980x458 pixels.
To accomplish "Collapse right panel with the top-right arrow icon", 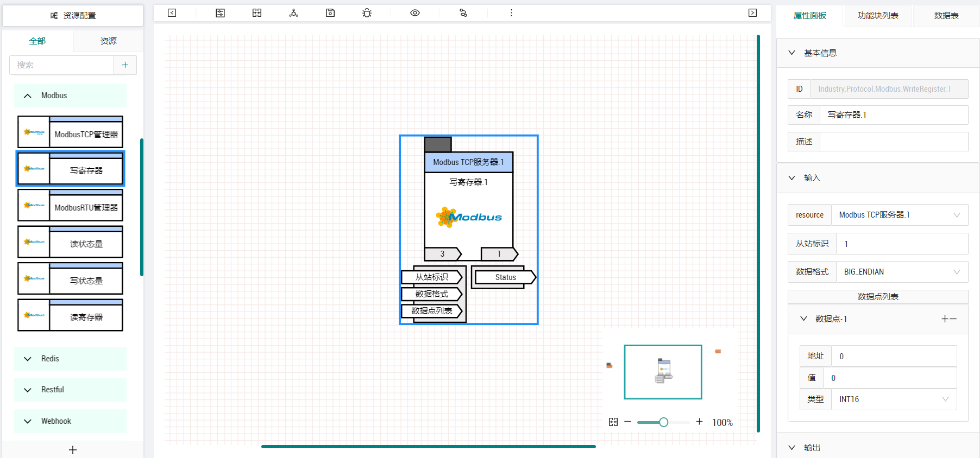I will point(752,13).
